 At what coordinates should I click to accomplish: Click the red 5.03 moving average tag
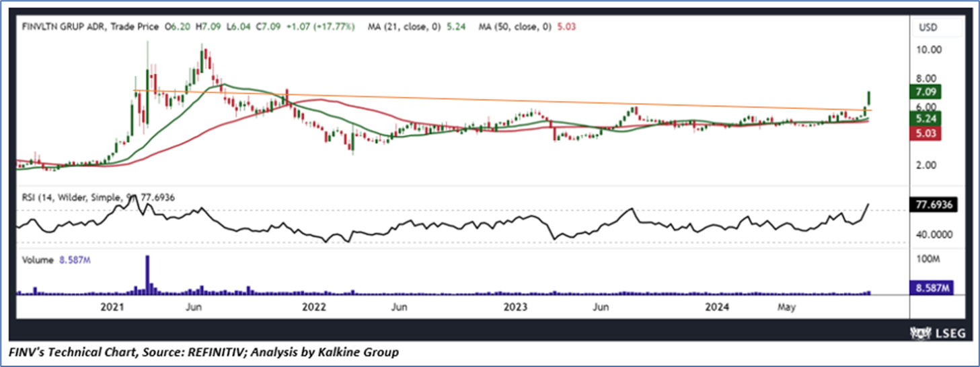tap(925, 133)
